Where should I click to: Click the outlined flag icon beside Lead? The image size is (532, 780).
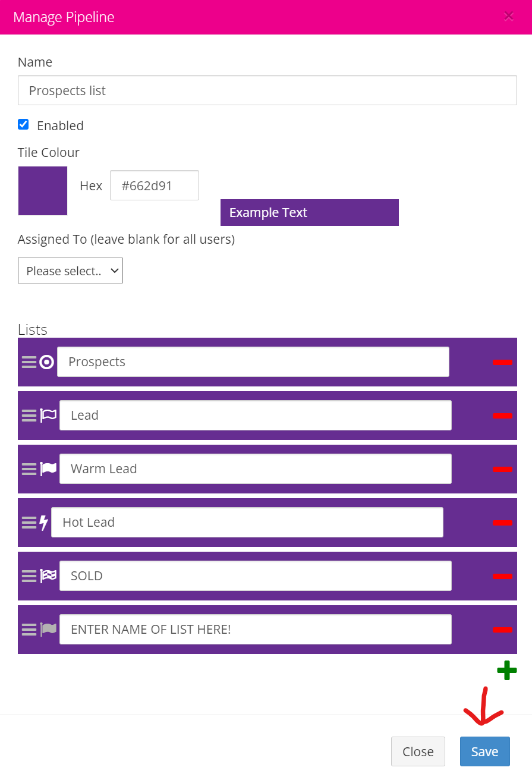[x=48, y=416]
